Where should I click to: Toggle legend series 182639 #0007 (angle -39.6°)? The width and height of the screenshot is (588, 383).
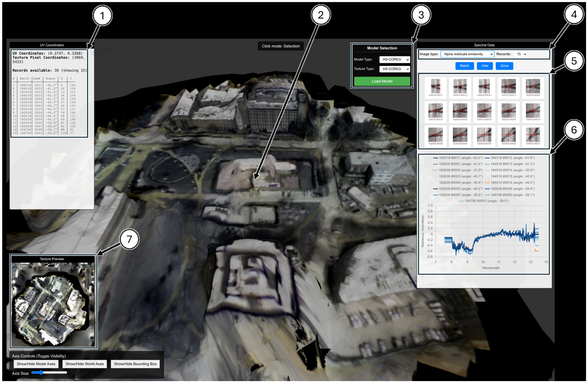[x=458, y=195]
